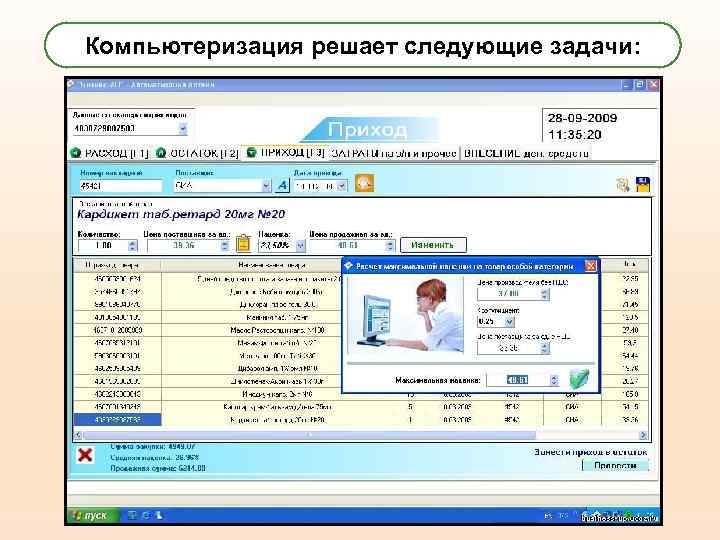Click the Провести button
The height and width of the screenshot is (540, 720).
615,465
